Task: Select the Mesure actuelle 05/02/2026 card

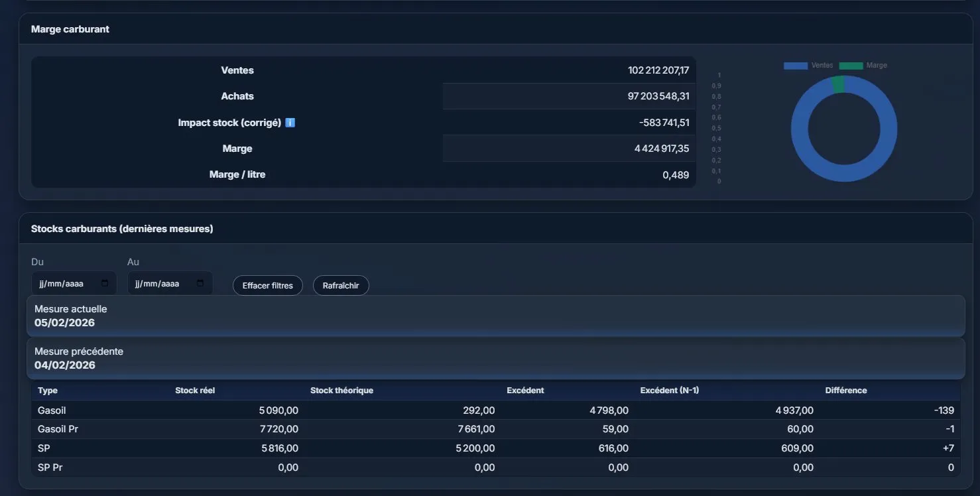Action: click(x=495, y=316)
